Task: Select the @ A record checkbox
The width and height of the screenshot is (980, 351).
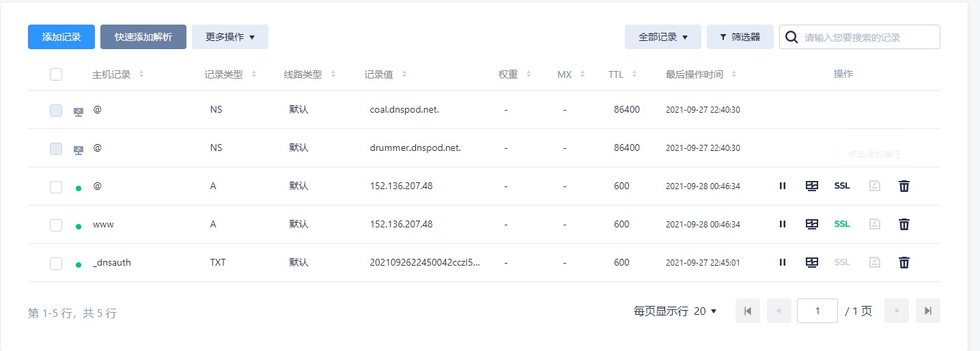Action: pos(56,186)
